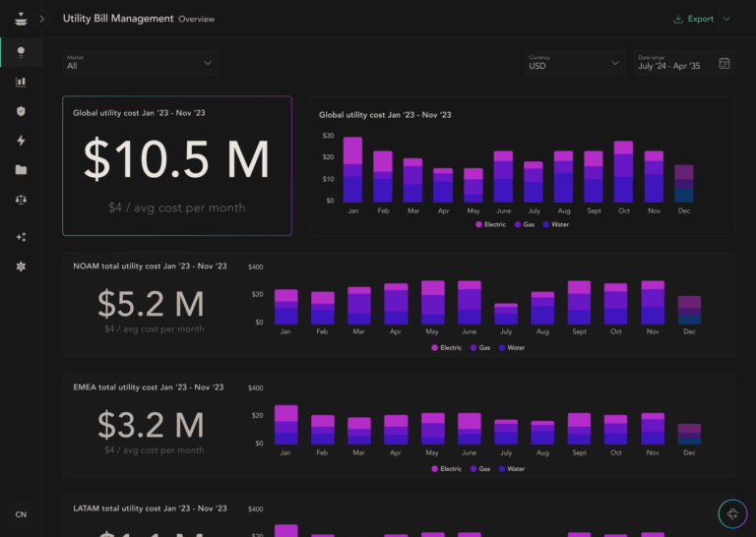Click the balance scales sidebar icon
This screenshot has width=756, height=537.
[x=21, y=199]
